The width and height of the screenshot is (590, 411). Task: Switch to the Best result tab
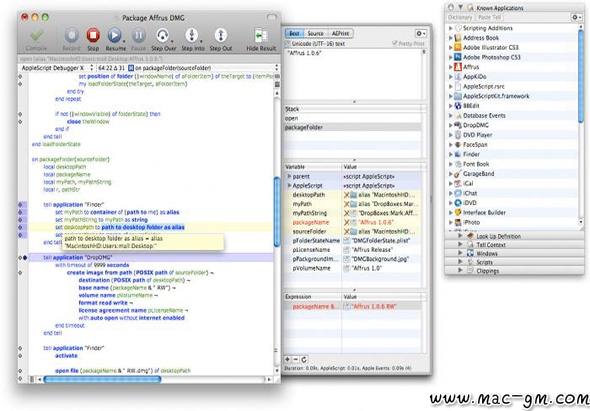[294, 33]
